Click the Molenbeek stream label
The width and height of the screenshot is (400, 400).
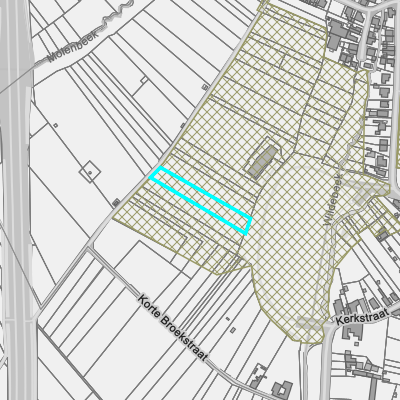[x=73, y=47]
